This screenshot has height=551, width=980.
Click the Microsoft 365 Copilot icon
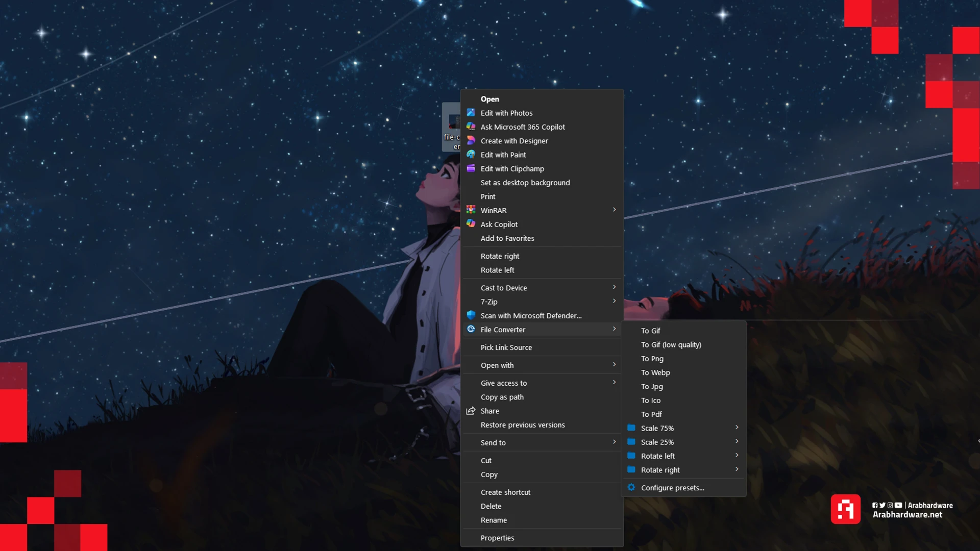471,127
